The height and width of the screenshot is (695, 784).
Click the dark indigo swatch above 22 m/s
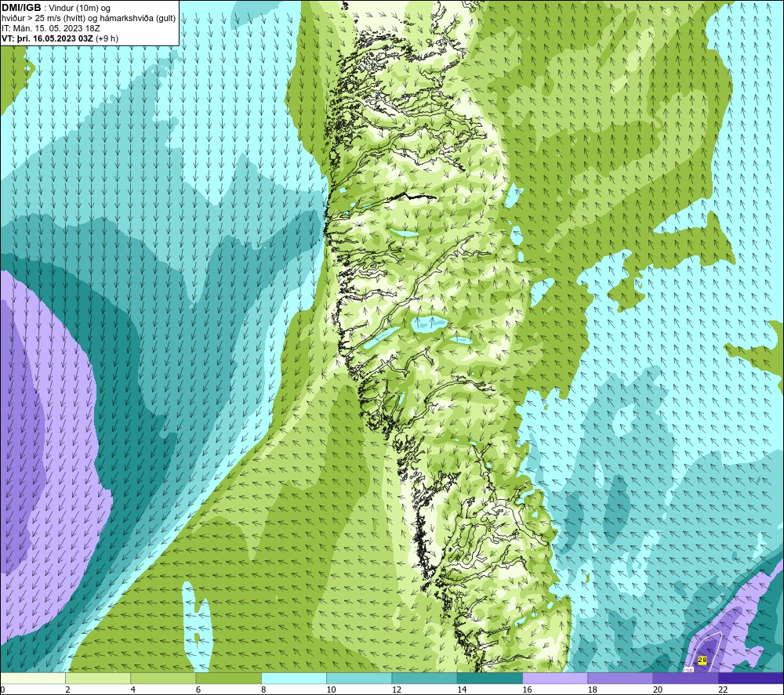[751, 679]
